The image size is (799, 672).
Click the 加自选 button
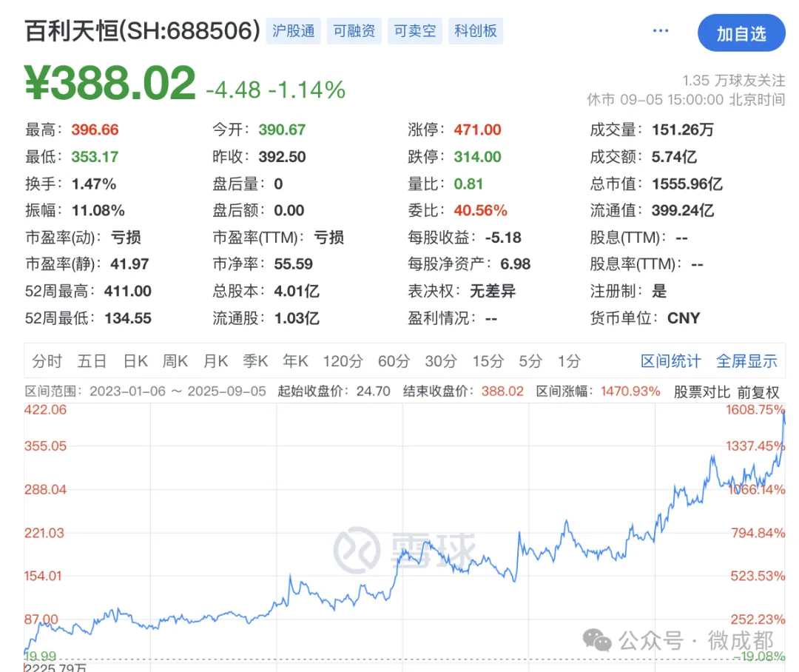click(741, 33)
